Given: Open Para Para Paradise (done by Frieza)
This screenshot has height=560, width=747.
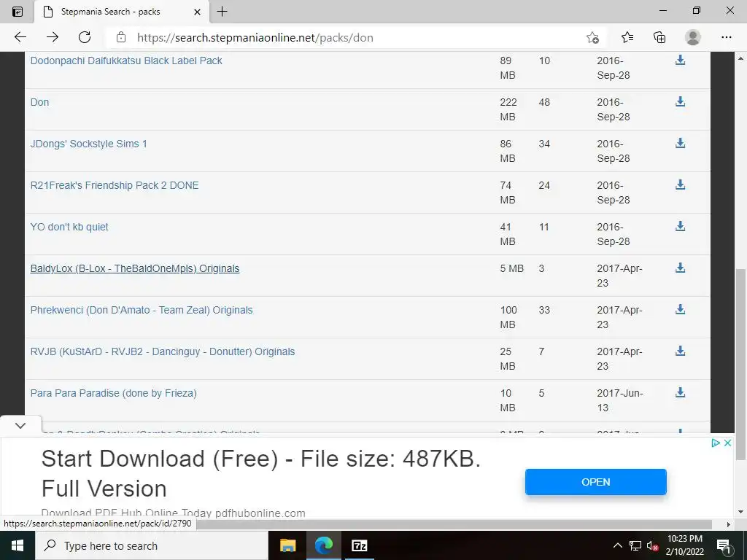Looking at the screenshot, I should click(x=113, y=393).
